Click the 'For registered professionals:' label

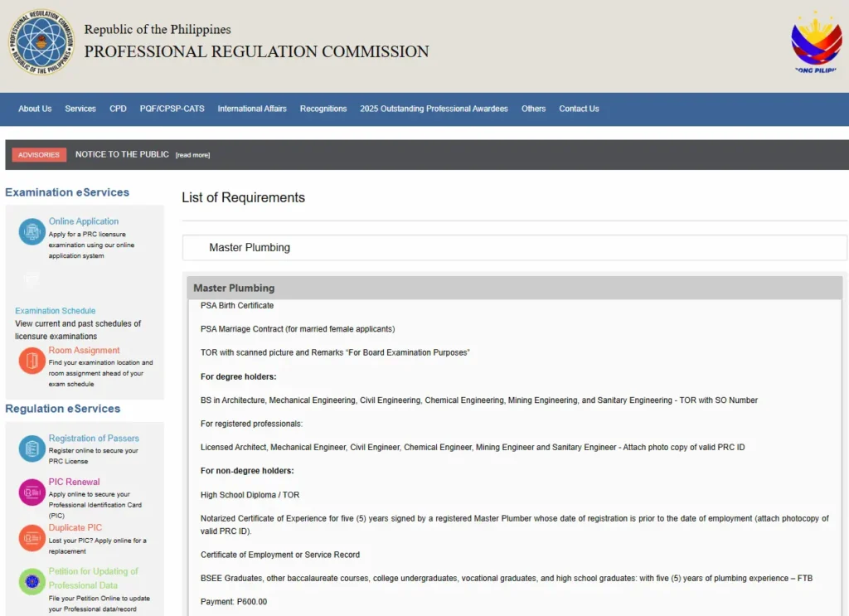(x=251, y=424)
